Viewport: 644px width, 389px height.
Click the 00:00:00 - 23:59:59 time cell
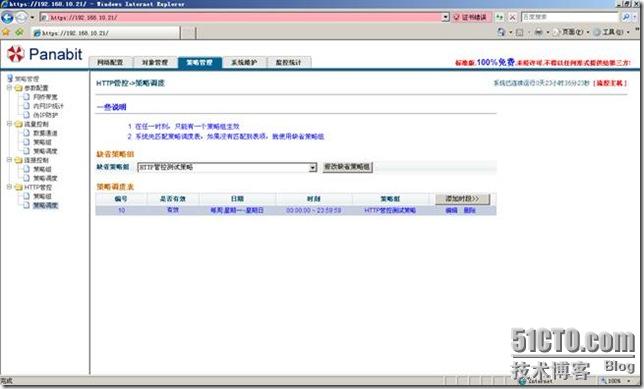pyautogui.click(x=313, y=211)
